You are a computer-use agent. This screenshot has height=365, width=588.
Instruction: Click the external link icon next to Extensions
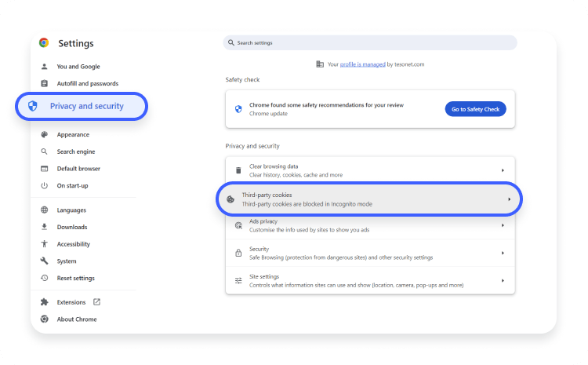pos(96,302)
